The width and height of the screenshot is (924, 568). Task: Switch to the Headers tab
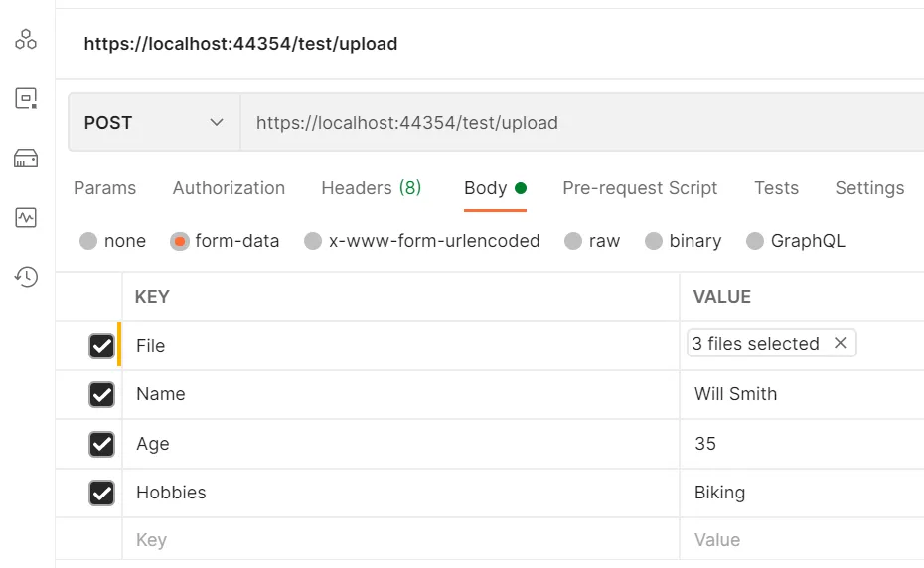point(371,188)
